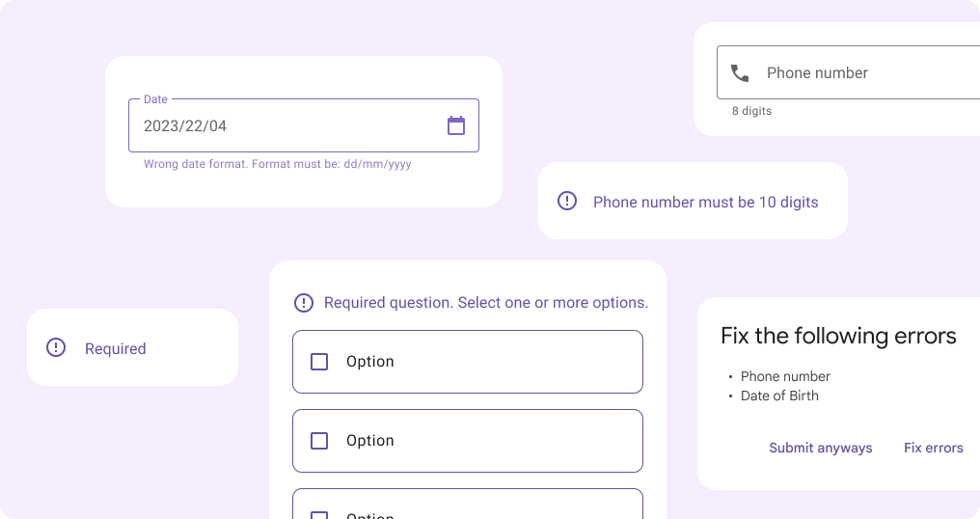The width and height of the screenshot is (980, 519).
Task: Click the Fix errors button
Action: coord(933,448)
